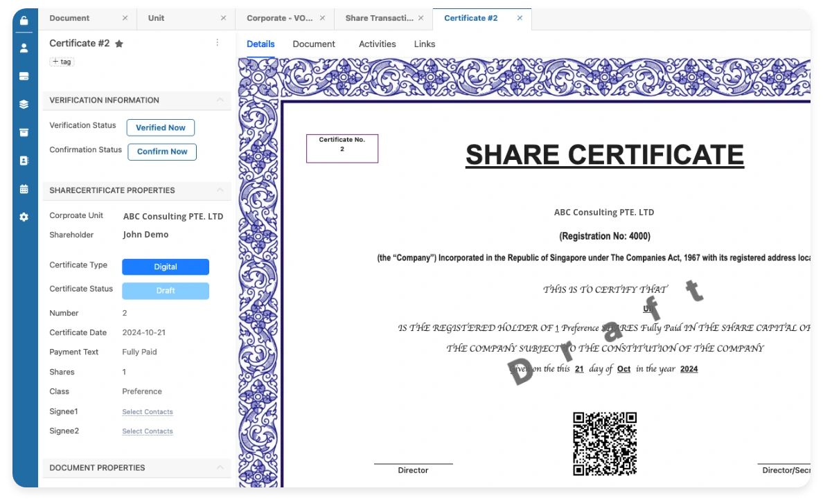Add a tag using the + tag field
The image size is (823, 504).
point(61,62)
